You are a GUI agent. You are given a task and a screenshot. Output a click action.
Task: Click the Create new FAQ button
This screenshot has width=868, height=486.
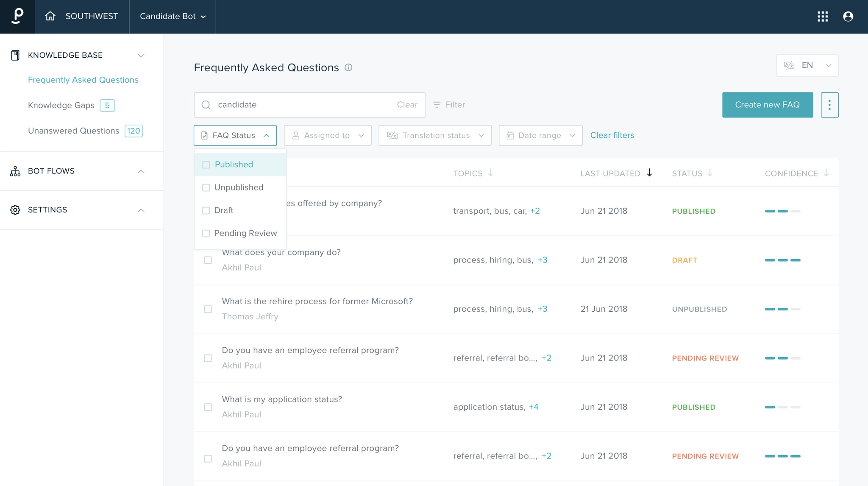(x=768, y=105)
